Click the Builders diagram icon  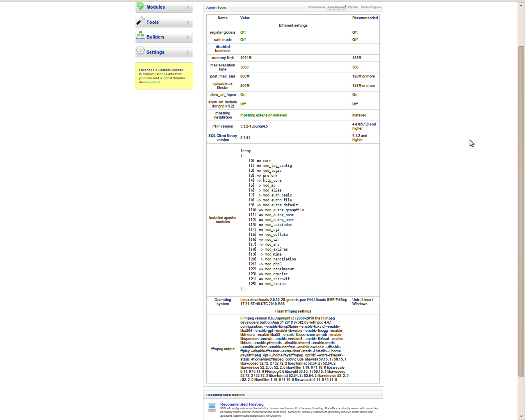[x=140, y=36]
